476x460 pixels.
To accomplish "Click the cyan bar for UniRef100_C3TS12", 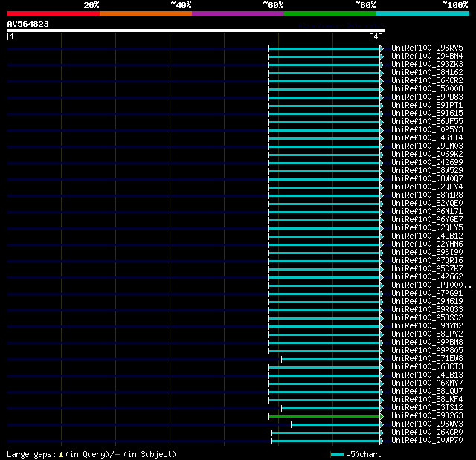I will tap(330, 408).
